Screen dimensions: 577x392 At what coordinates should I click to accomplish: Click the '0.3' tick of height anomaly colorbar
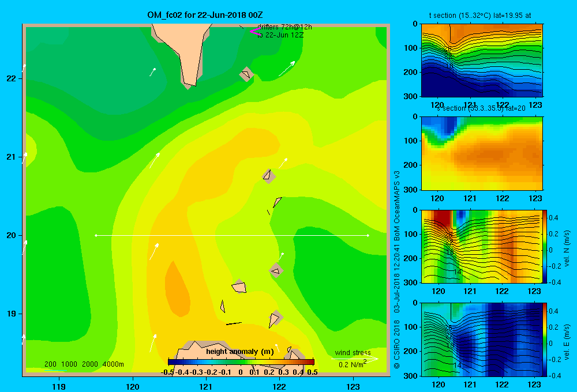[283, 372]
